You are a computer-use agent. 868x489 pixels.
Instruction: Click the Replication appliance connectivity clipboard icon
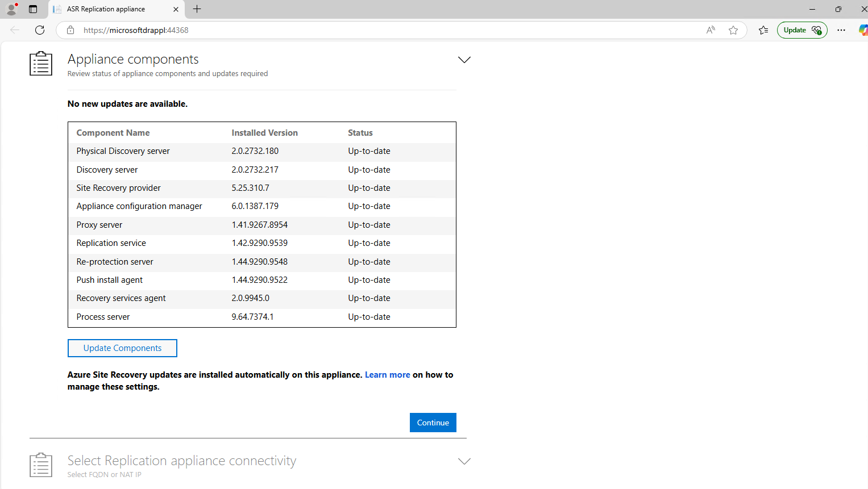coord(41,465)
